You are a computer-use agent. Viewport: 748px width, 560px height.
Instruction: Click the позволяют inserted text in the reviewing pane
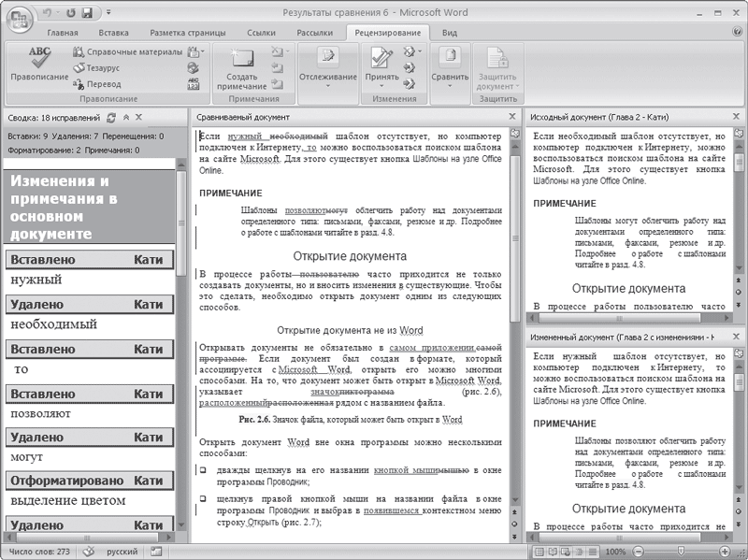click(x=40, y=413)
